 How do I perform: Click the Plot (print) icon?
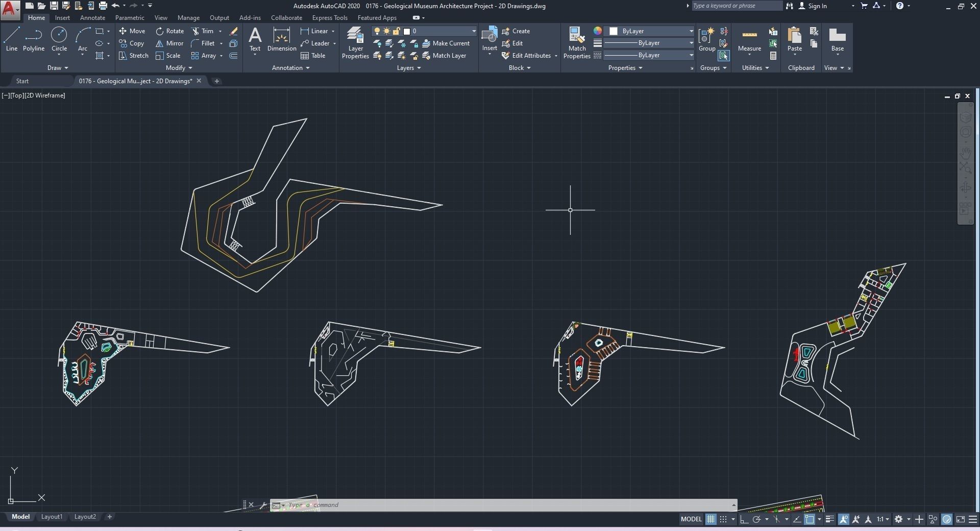click(x=103, y=6)
